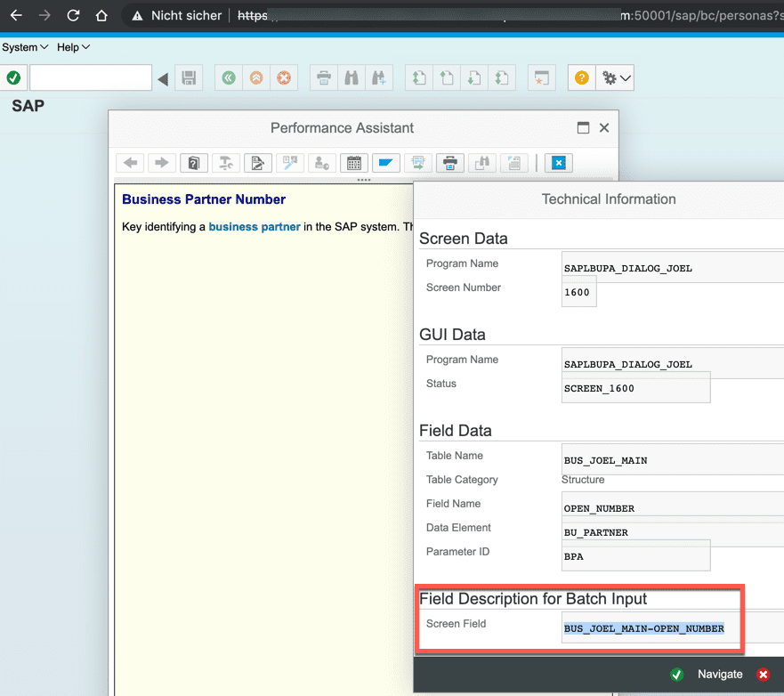This screenshot has width=784, height=696.
Task: Click the browser Back arrow
Action: (16, 15)
